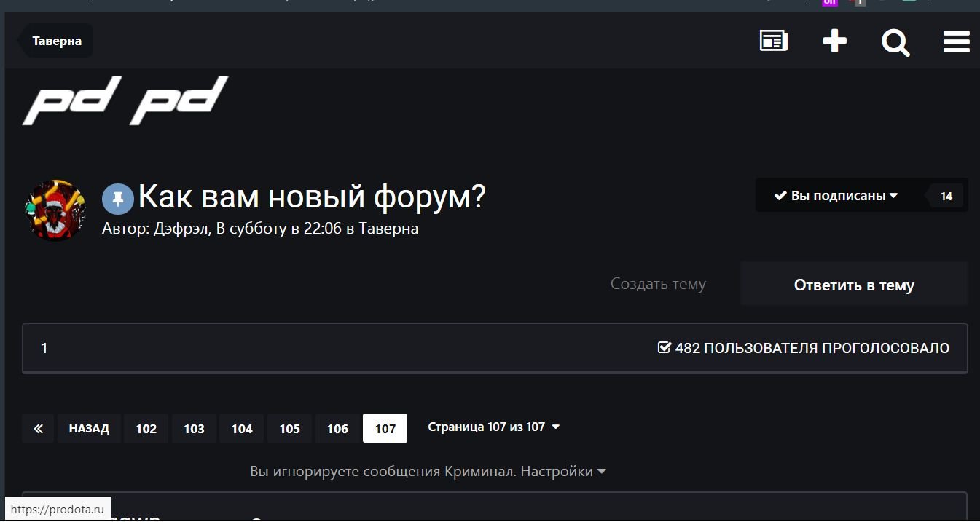Viewport: 980px width, 522px height.
Task: Click the author link Дэфрэл under the title
Action: (180, 228)
